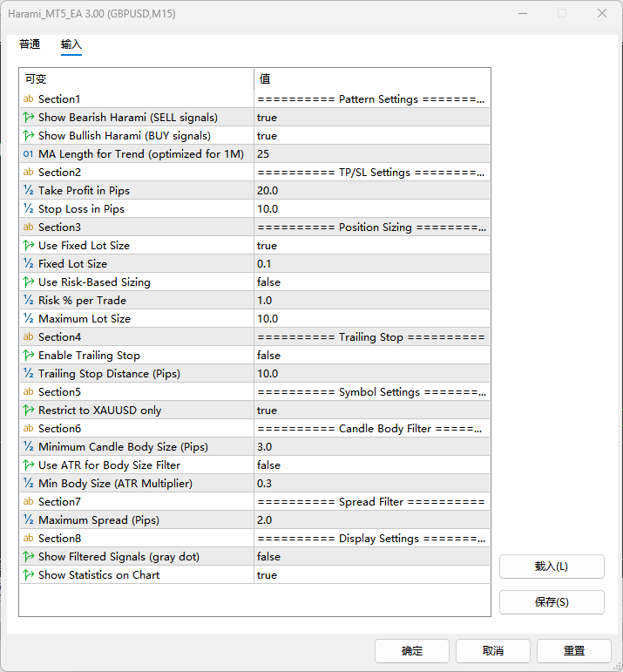Screen dimensions: 623x672
Task: Switch to the 普通 tab
Action: (x=30, y=44)
